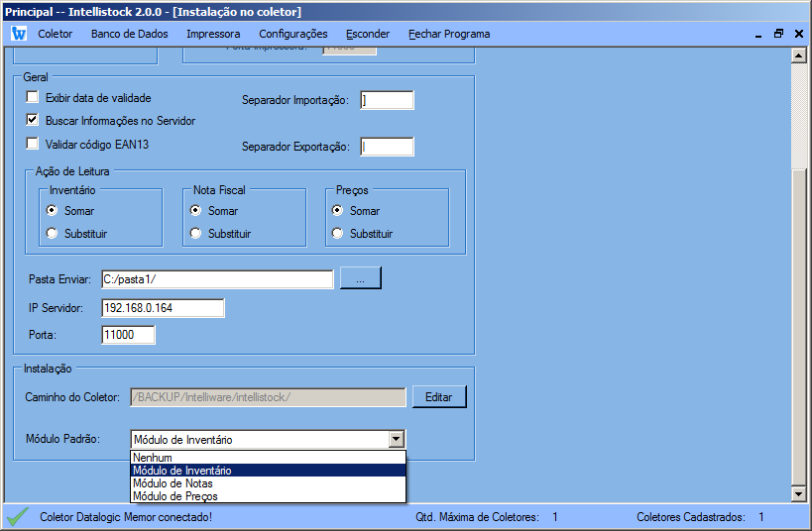Image resolution: width=812 pixels, height=531 pixels.
Task: Choose Módulo de Notas from the list
Action: coord(268,483)
